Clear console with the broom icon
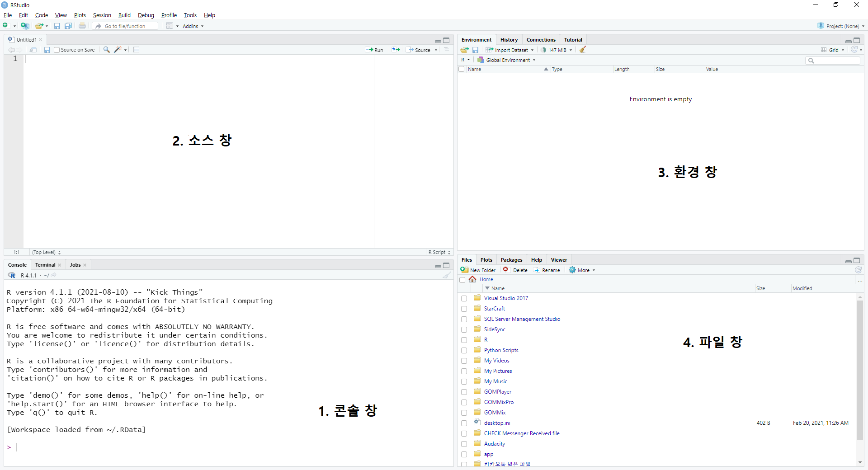Screen dimensions: 868x470 click(447, 275)
